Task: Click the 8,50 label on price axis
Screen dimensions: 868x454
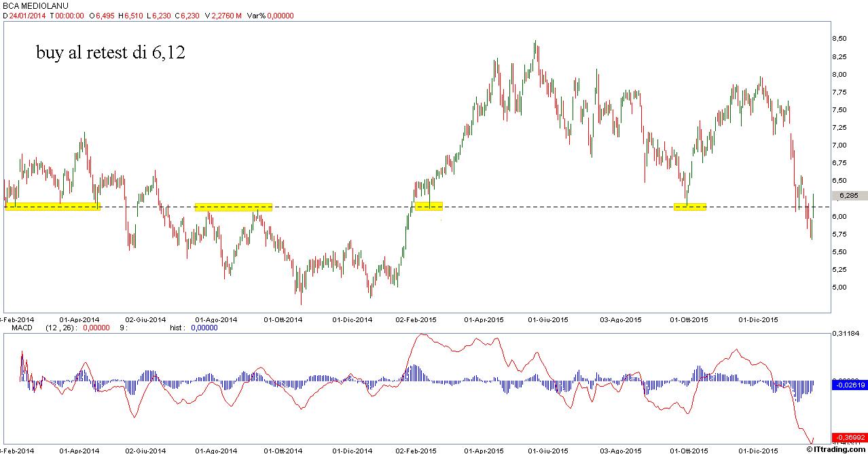Action: (839, 39)
